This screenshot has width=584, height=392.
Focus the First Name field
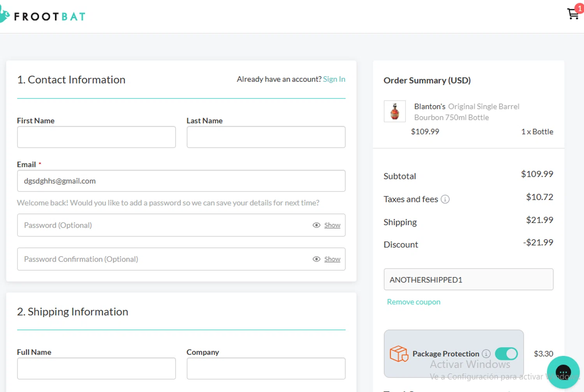[x=96, y=137]
